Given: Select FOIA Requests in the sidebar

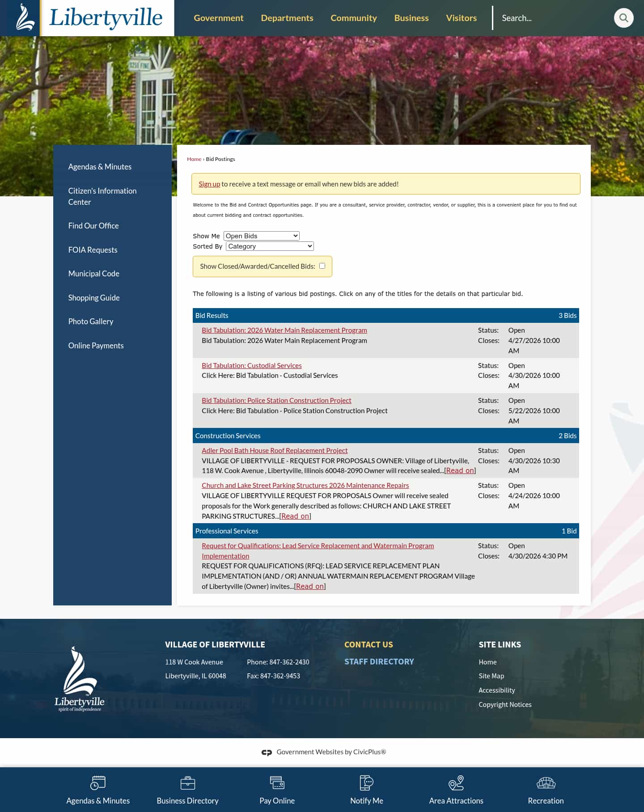Looking at the screenshot, I should [x=93, y=250].
